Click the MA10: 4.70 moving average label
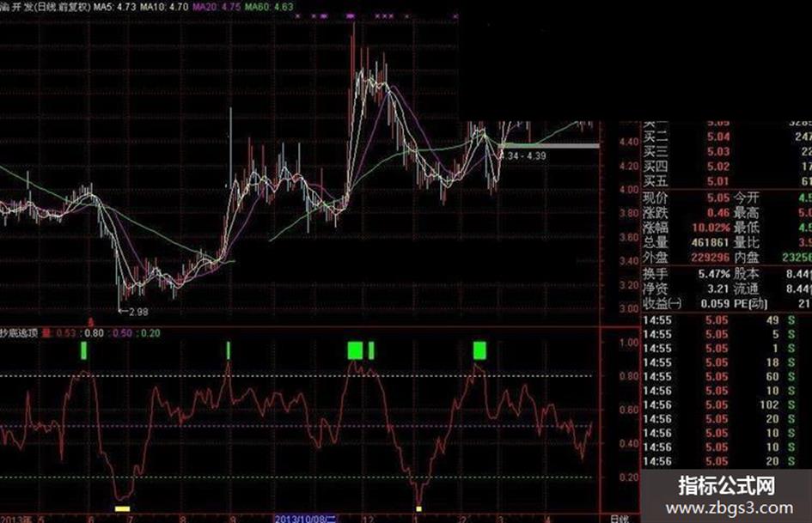This screenshot has width=812, height=523. click(x=164, y=7)
